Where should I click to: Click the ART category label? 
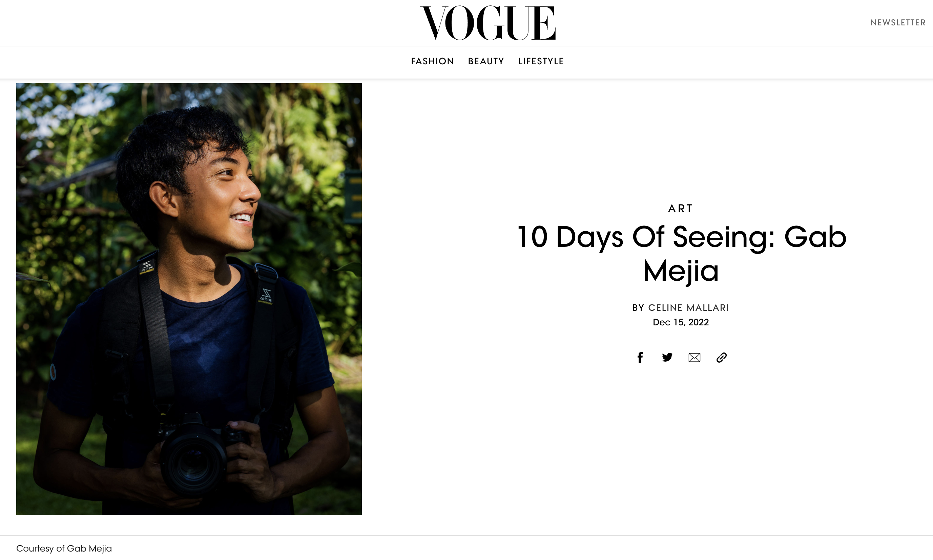click(680, 209)
